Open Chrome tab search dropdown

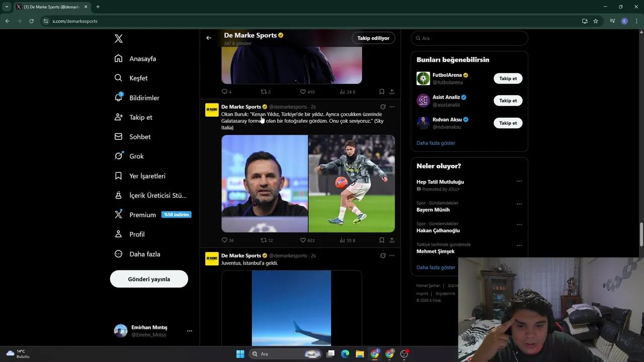pyautogui.click(x=7, y=7)
